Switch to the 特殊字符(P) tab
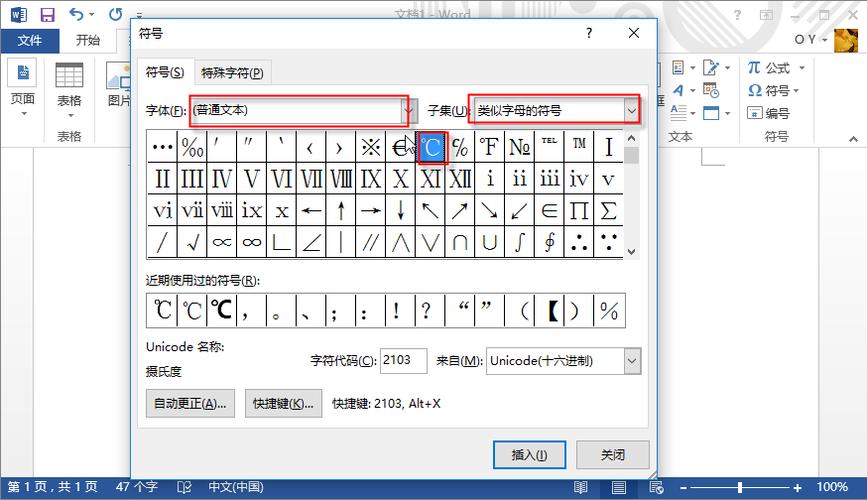This screenshot has width=867, height=500. click(232, 73)
